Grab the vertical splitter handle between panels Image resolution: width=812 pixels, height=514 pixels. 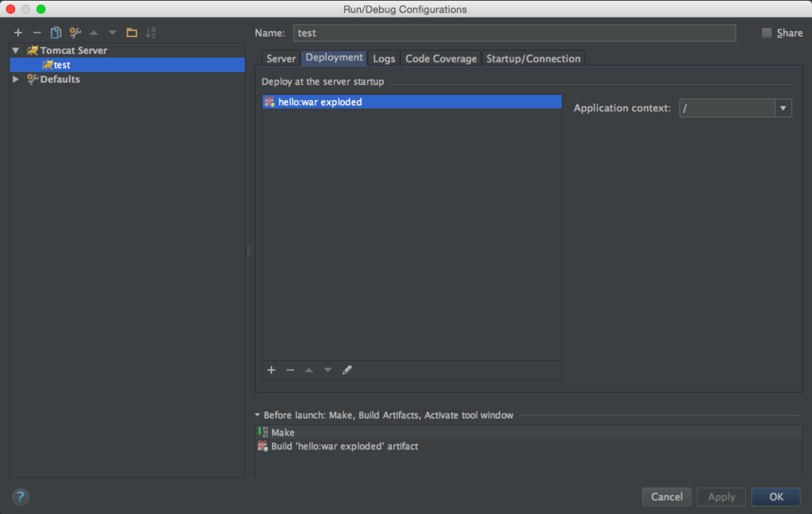(248, 251)
